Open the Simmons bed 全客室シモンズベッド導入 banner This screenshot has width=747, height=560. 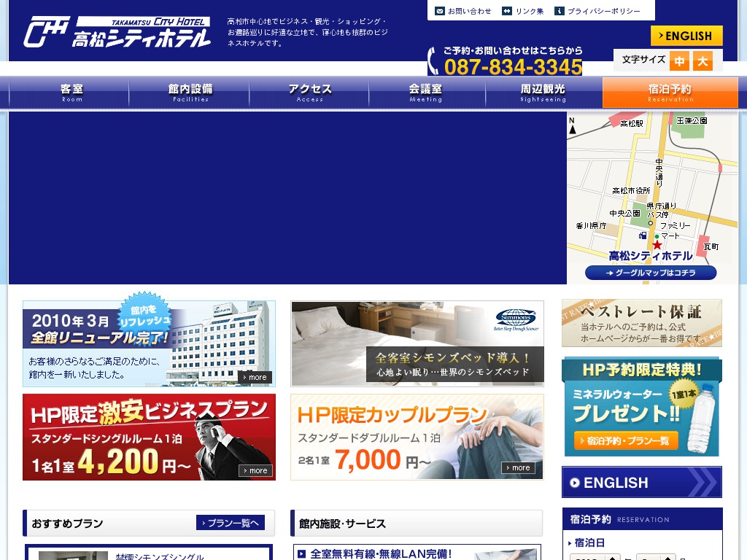coord(417,343)
